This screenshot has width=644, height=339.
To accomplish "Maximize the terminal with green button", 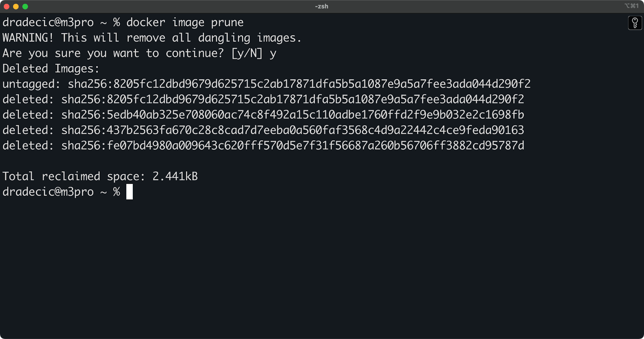I will point(25,6).
